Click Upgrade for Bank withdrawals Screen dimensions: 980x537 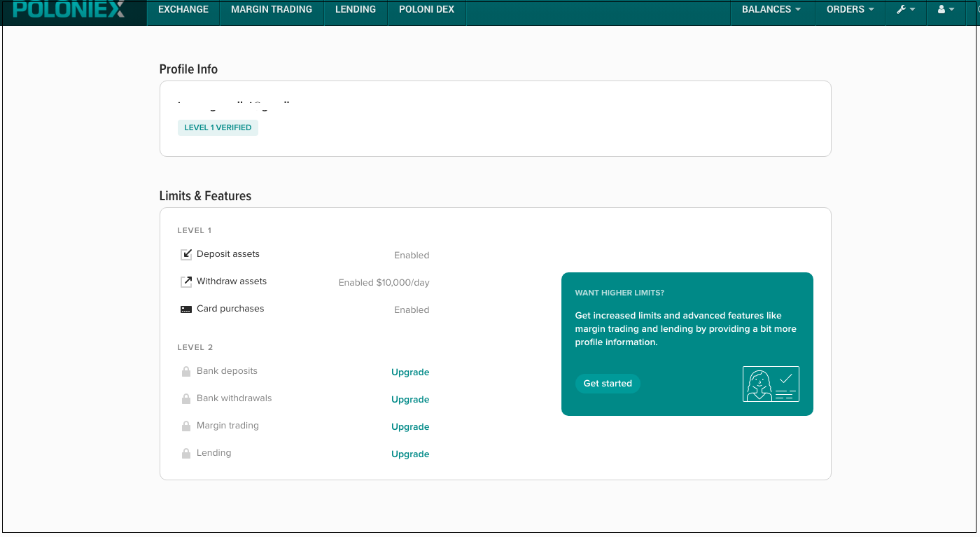point(410,400)
